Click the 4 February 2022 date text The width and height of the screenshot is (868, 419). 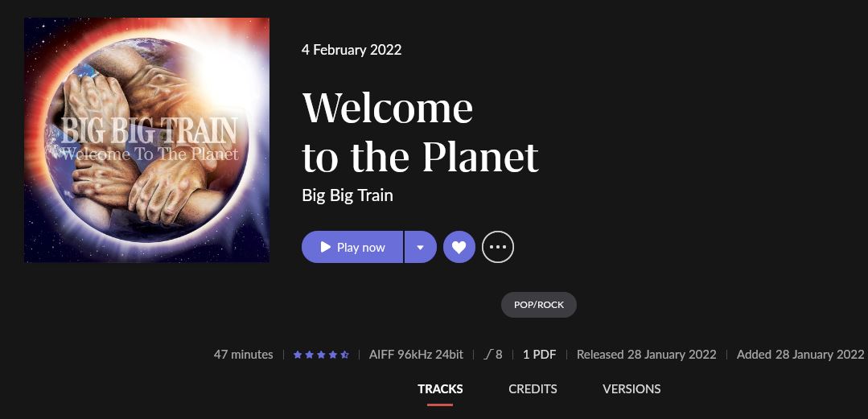click(x=352, y=50)
